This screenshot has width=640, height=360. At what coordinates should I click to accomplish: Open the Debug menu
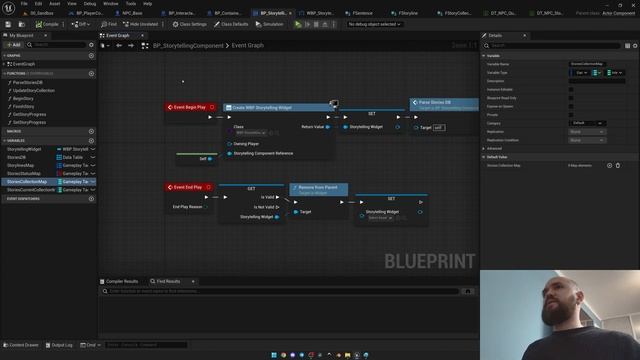click(90, 4)
